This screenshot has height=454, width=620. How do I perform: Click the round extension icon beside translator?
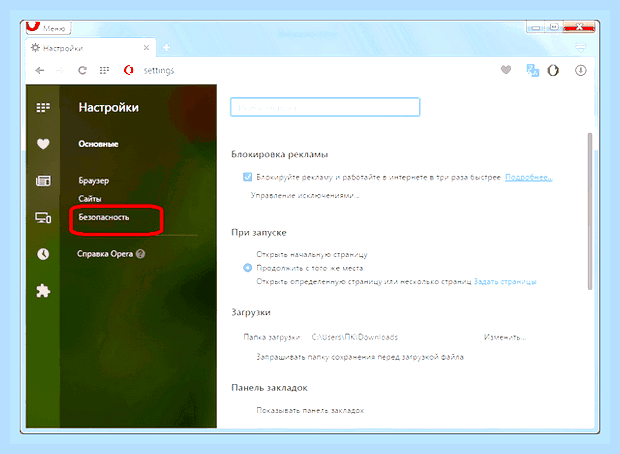point(553,70)
